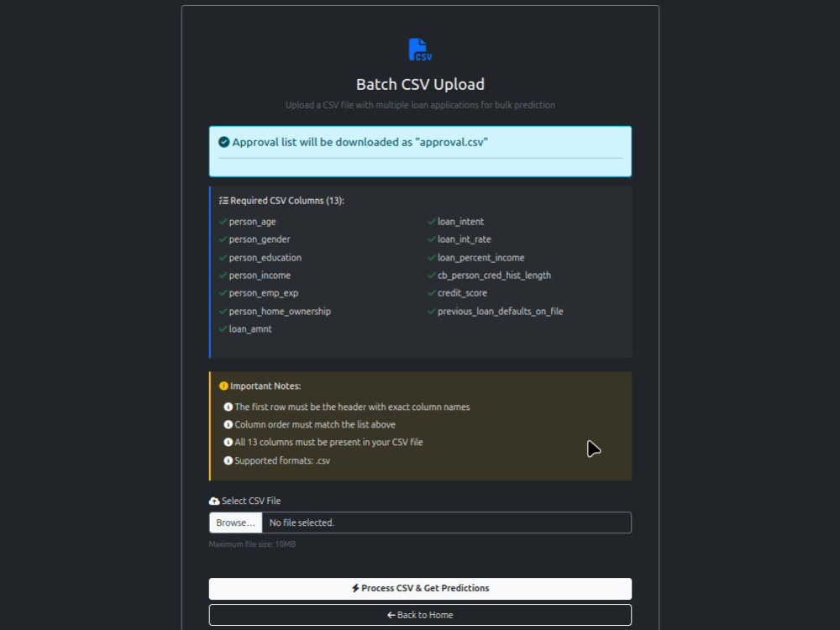Image resolution: width=840 pixels, height=630 pixels.
Task: Click the person_education column name
Action: pyautogui.click(x=265, y=258)
